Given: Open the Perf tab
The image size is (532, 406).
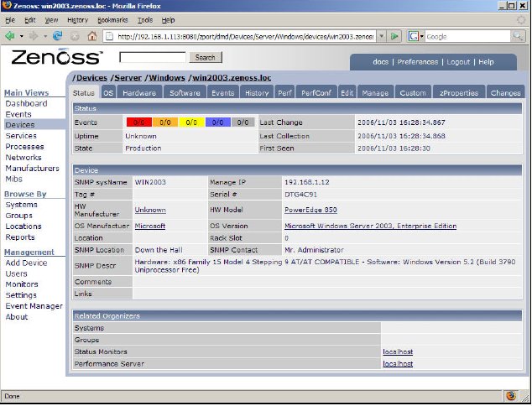Looking at the screenshot, I should [x=284, y=93].
